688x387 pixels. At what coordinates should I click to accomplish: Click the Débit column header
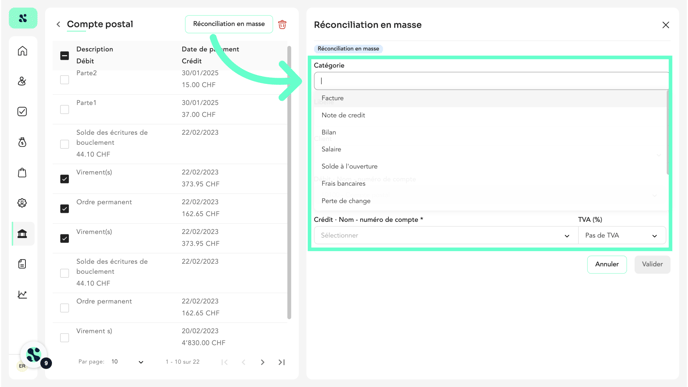(x=85, y=61)
